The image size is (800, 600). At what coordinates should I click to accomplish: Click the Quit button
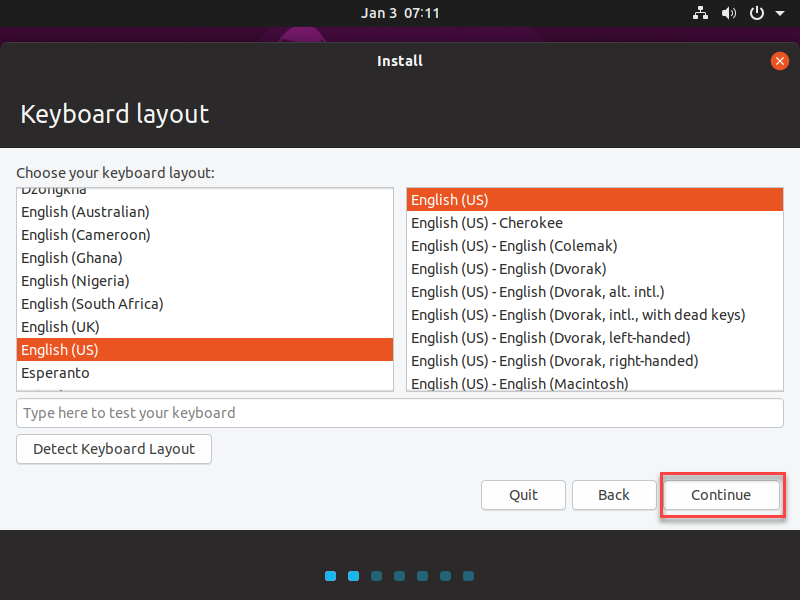point(523,495)
